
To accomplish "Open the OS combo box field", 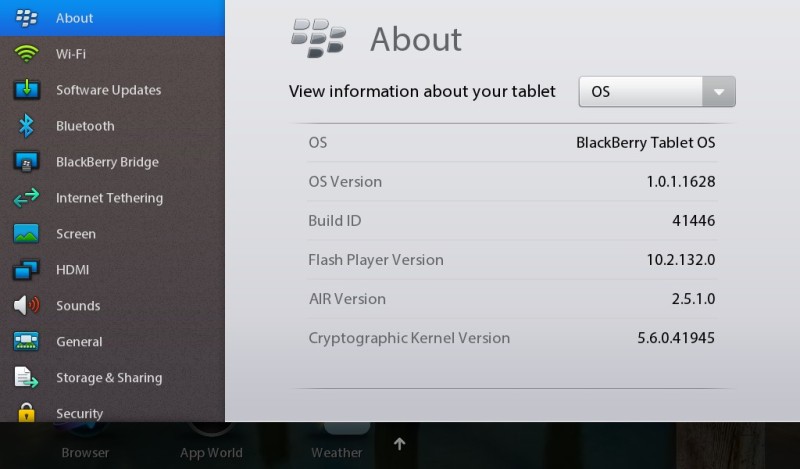I will (x=657, y=92).
